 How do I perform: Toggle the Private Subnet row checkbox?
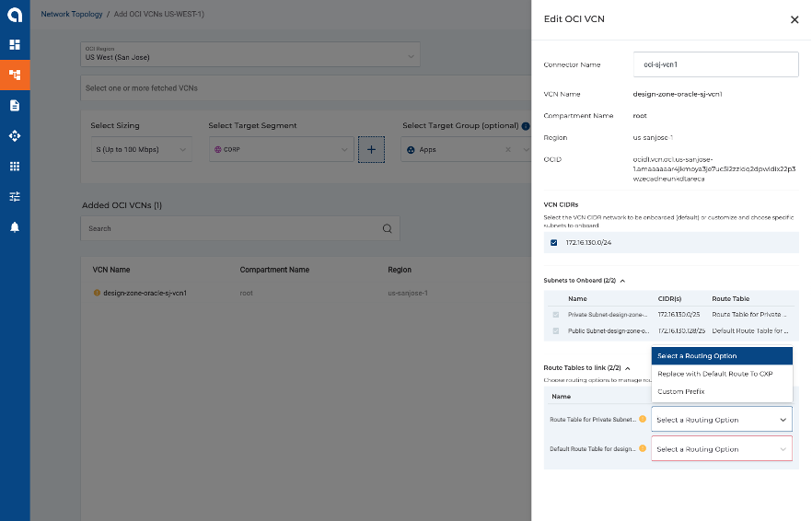click(555, 315)
